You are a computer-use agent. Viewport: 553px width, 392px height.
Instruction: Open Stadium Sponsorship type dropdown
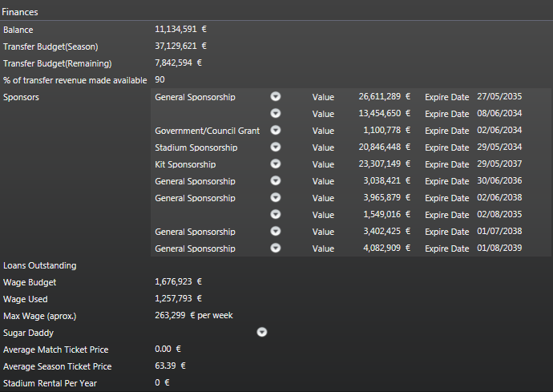click(276, 147)
